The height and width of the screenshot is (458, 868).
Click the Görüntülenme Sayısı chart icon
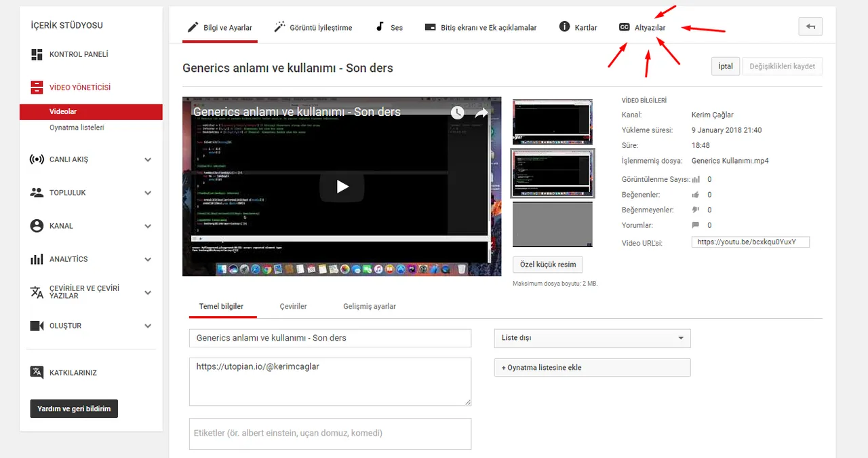(696, 180)
